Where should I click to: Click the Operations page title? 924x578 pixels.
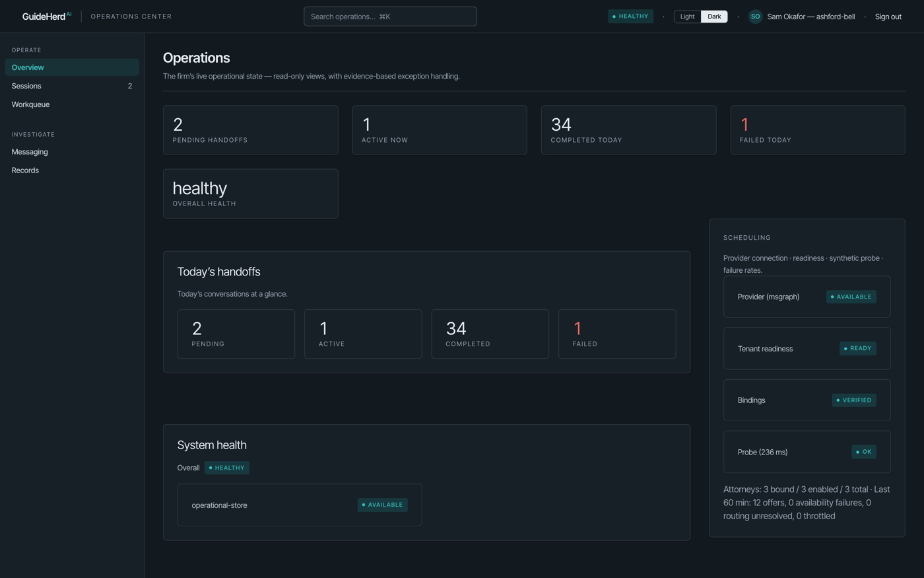[197, 57]
